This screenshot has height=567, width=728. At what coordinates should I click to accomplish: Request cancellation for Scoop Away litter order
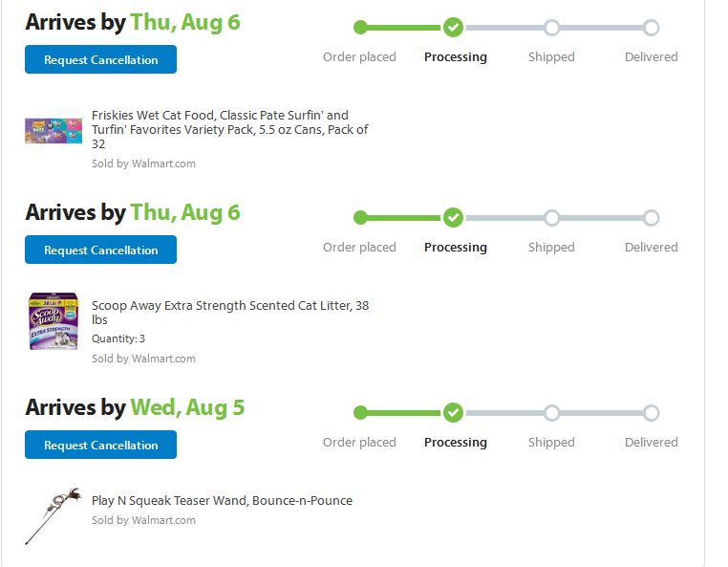100,250
